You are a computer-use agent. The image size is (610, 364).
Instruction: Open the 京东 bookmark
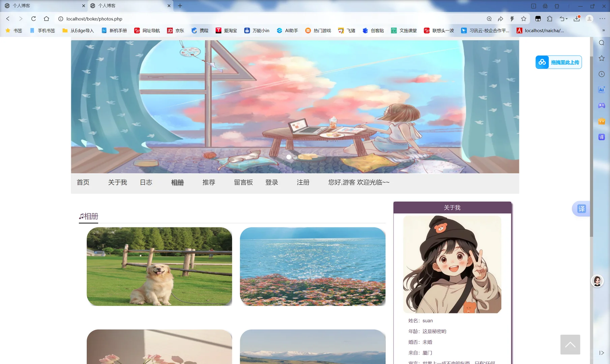coord(175,30)
